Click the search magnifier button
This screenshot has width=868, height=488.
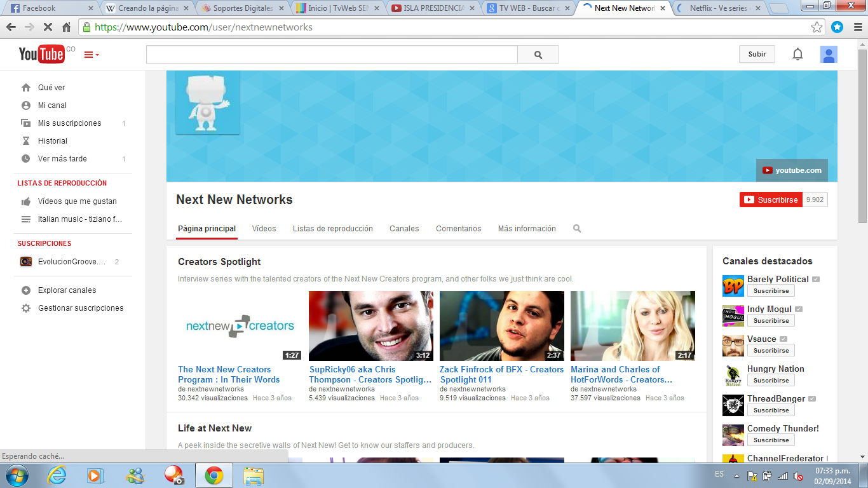538,55
